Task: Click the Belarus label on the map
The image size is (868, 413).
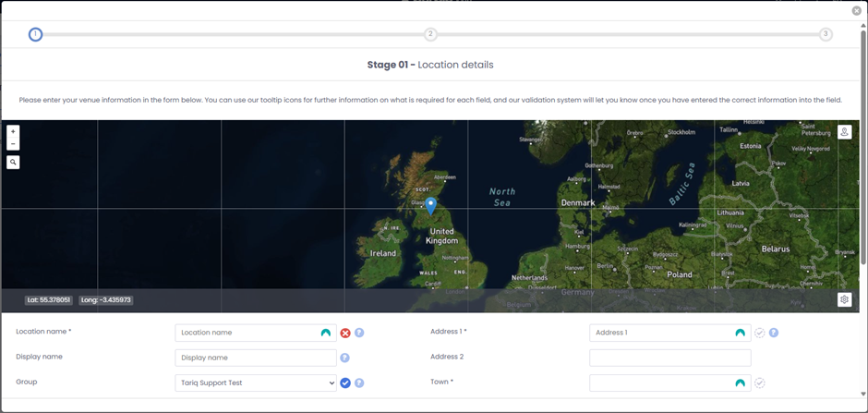Action: click(776, 249)
